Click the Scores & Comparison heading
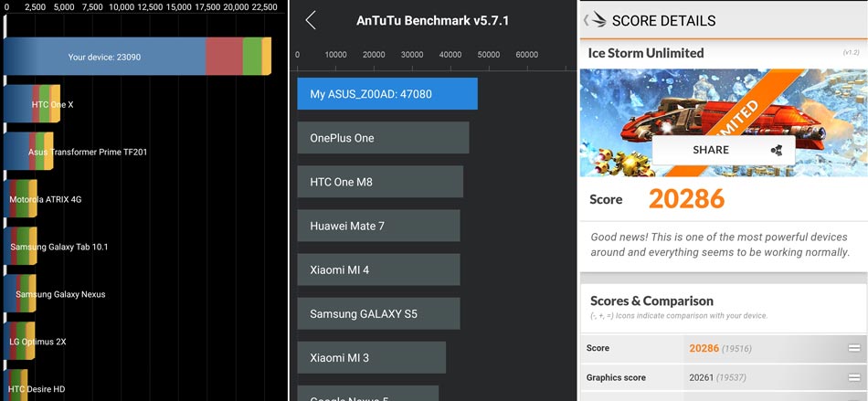Image resolution: width=868 pixels, height=401 pixels. tap(651, 301)
